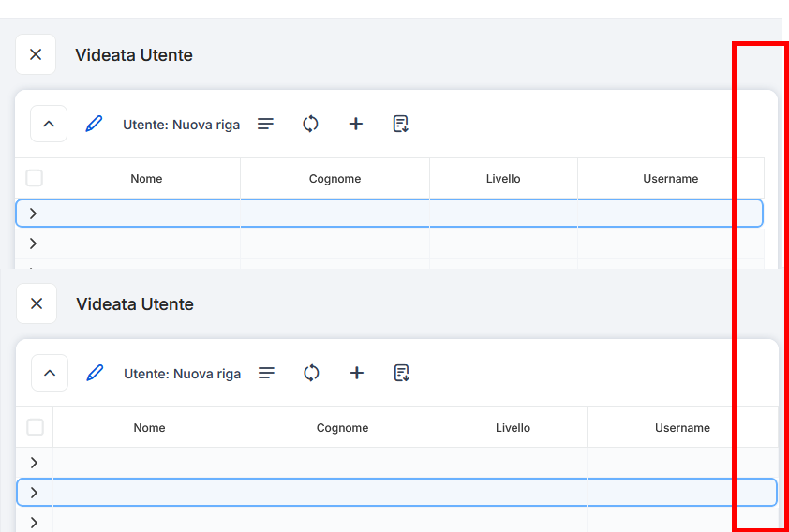789x532 pixels.
Task: Add a new row with plus icon, bottom panel
Action: pos(357,373)
